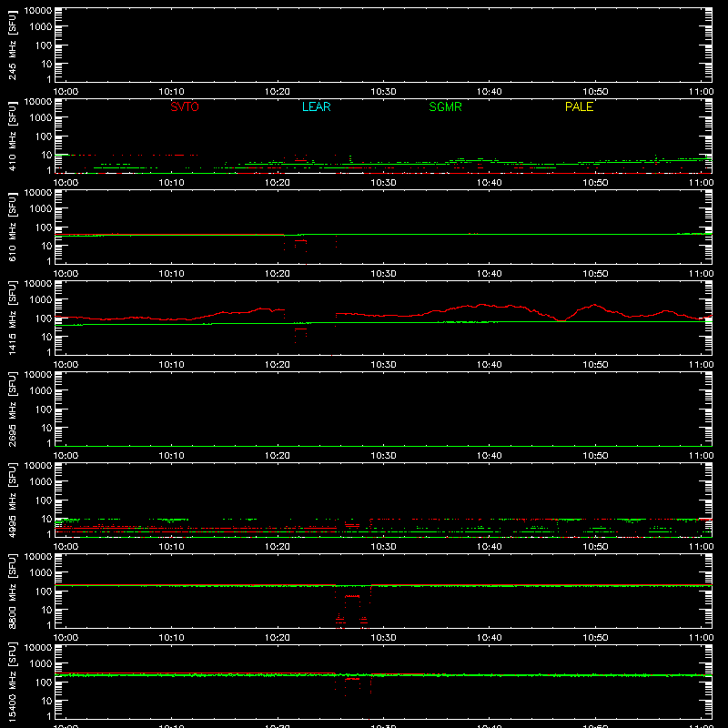
Task: Select the 1415 MHz [SFU] axis title
Action: point(12,318)
